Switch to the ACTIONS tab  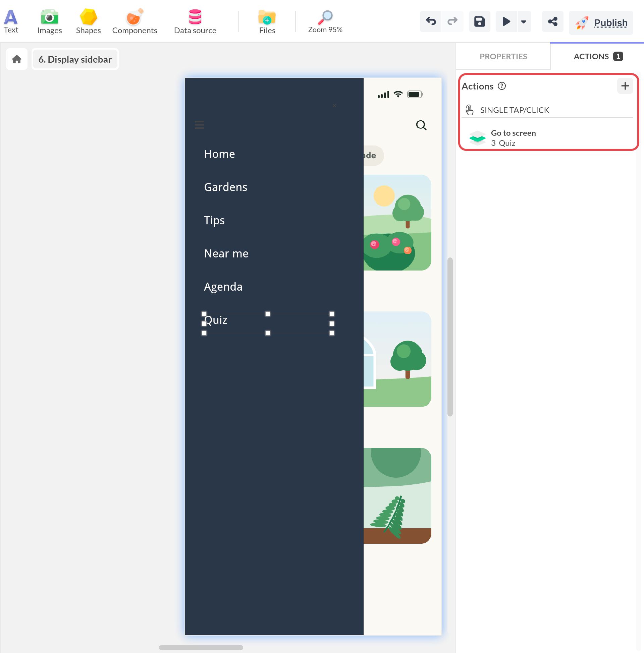(597, 56)
